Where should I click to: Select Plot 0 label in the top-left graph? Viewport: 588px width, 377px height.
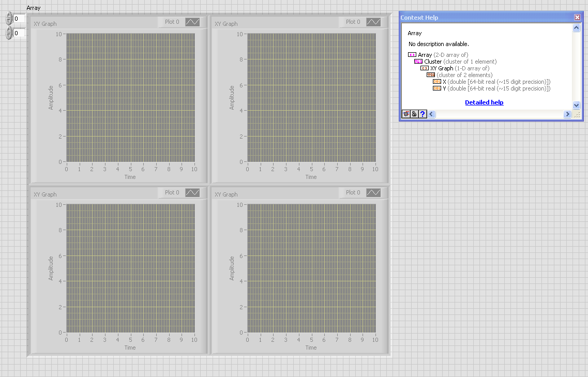172,22
